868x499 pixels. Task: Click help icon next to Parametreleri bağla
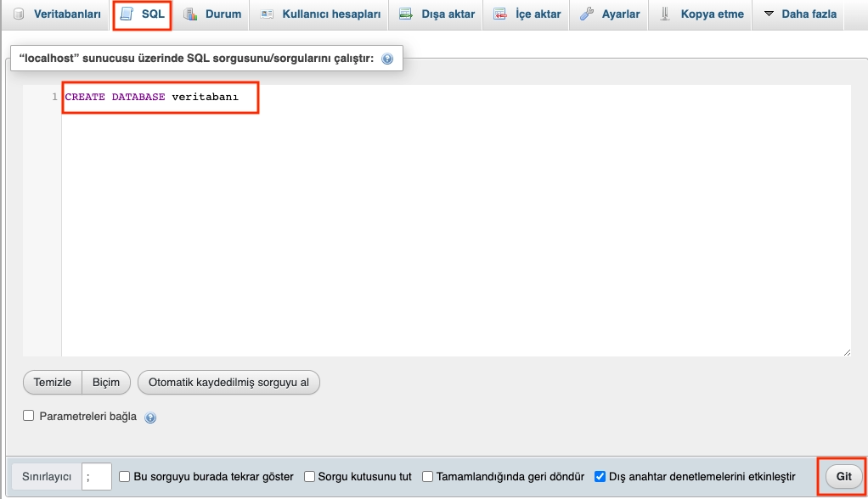(x=150, y=417)
